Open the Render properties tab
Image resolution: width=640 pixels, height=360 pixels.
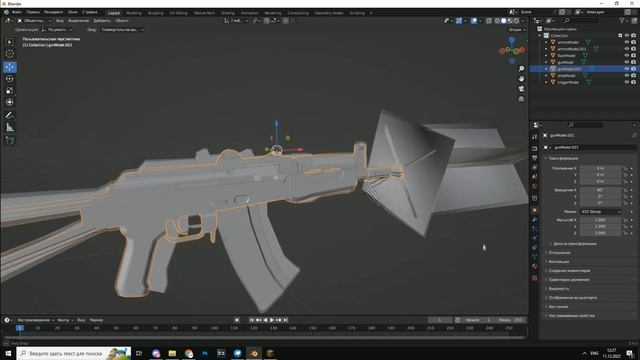click(x=535, y=149)
